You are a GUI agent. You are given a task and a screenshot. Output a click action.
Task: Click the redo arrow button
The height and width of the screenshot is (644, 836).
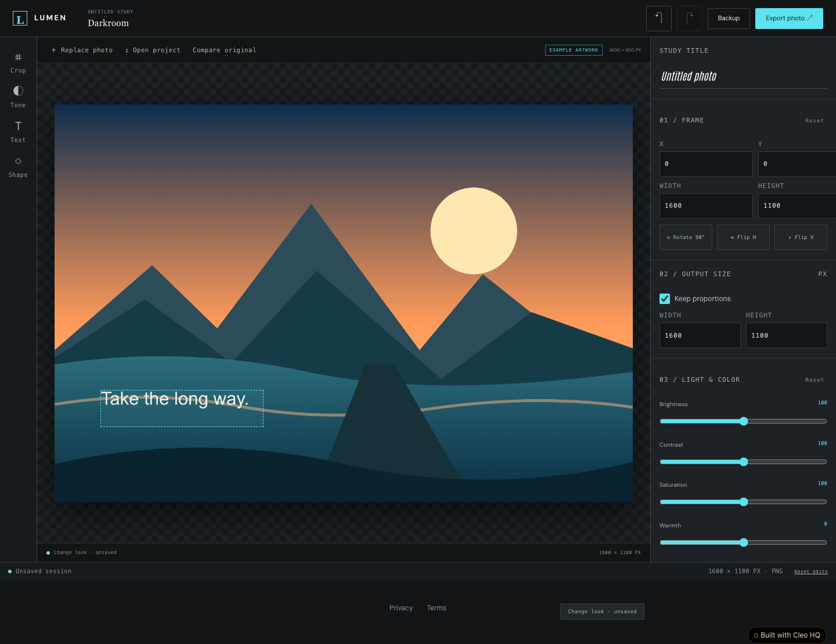[x=690, y=19]
